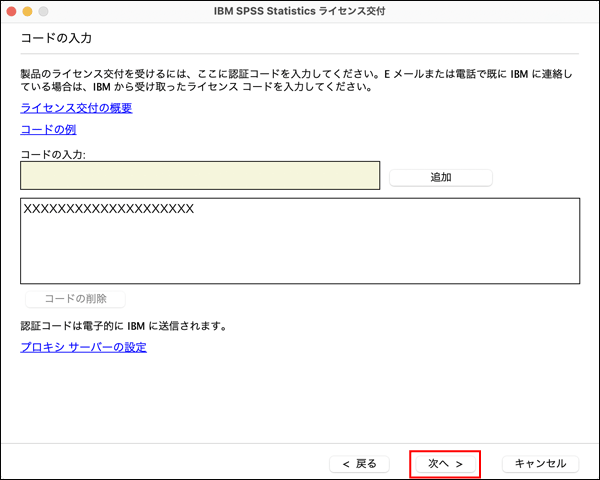Open the コードの例 link
This screenshot has width=600, height=480.
(x=48, y=129)
